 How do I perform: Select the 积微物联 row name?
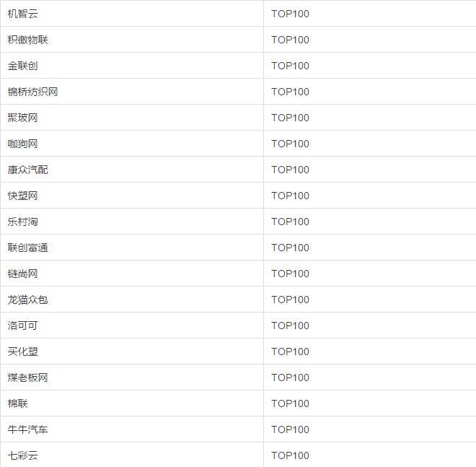28,40
